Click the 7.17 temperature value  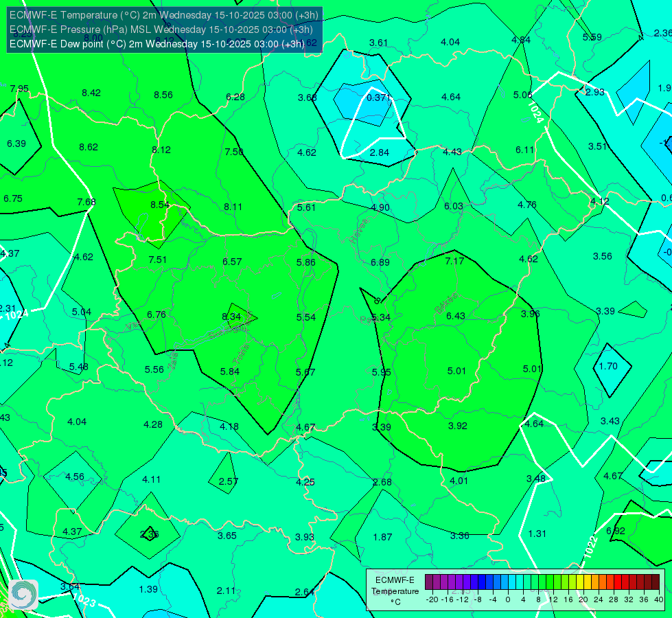pos(454,261)
